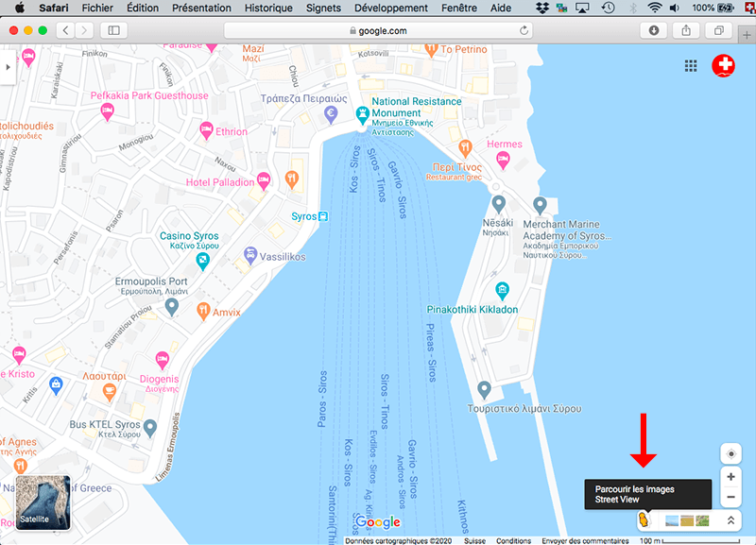Select the Τράπεζα Πειραιώς bank marker
The width and height of the screenshot is (756, 545).
pyautogui.click(x=331, y=114)
